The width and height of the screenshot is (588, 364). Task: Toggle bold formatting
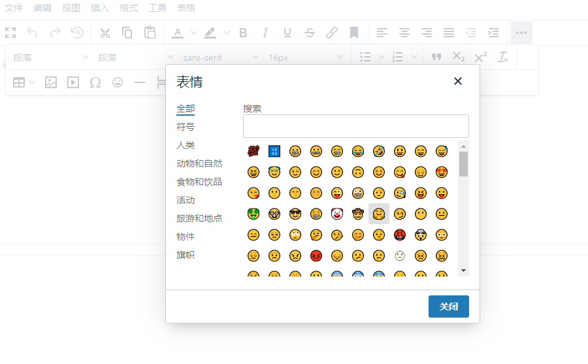(x=243, y=33)
